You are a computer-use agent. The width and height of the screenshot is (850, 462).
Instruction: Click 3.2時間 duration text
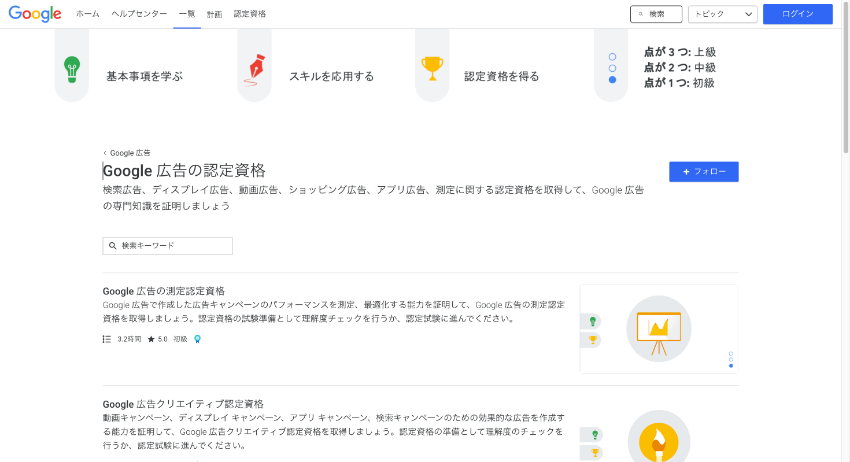coord(129,339)
